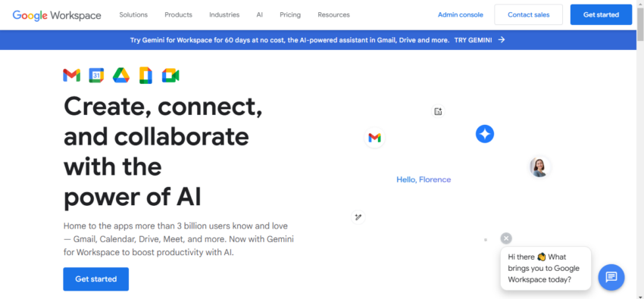This screenshot has width=644, height=299.
Task: Click Get started below the description
Action: (x=95, y=279)
